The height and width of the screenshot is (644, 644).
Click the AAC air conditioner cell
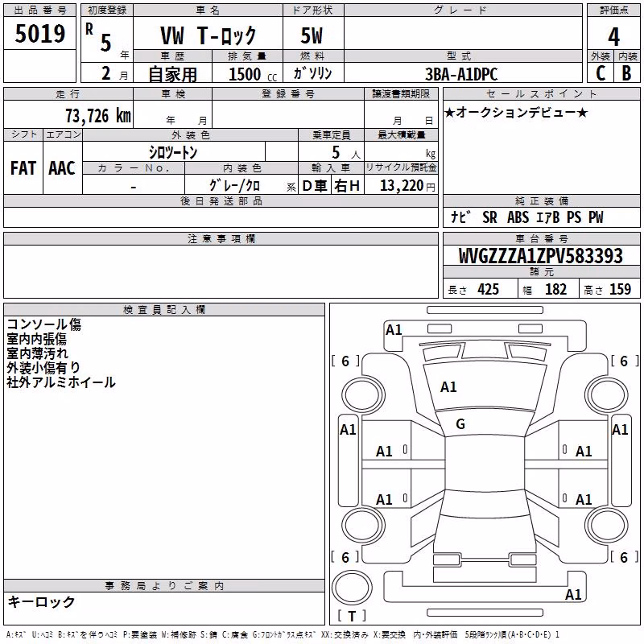tap(63, 168)
